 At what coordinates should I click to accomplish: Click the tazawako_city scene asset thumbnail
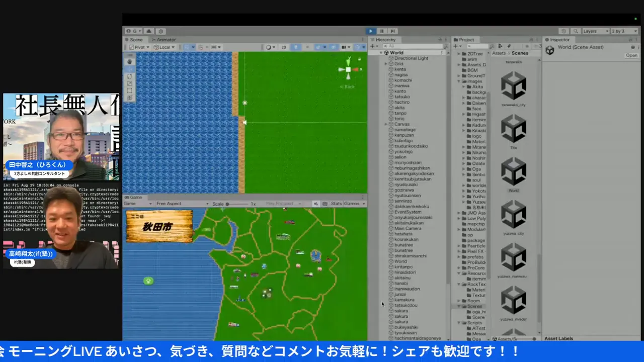[513, 86]
